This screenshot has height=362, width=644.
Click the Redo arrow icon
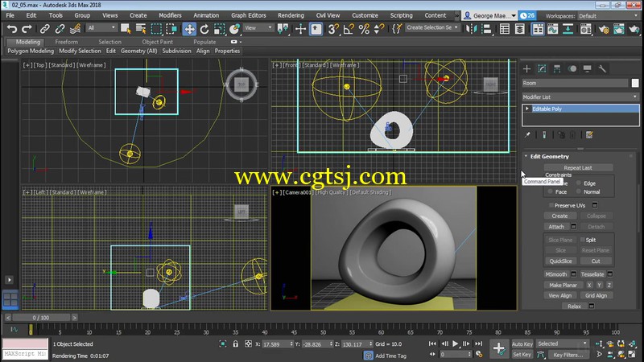point(27,29)
